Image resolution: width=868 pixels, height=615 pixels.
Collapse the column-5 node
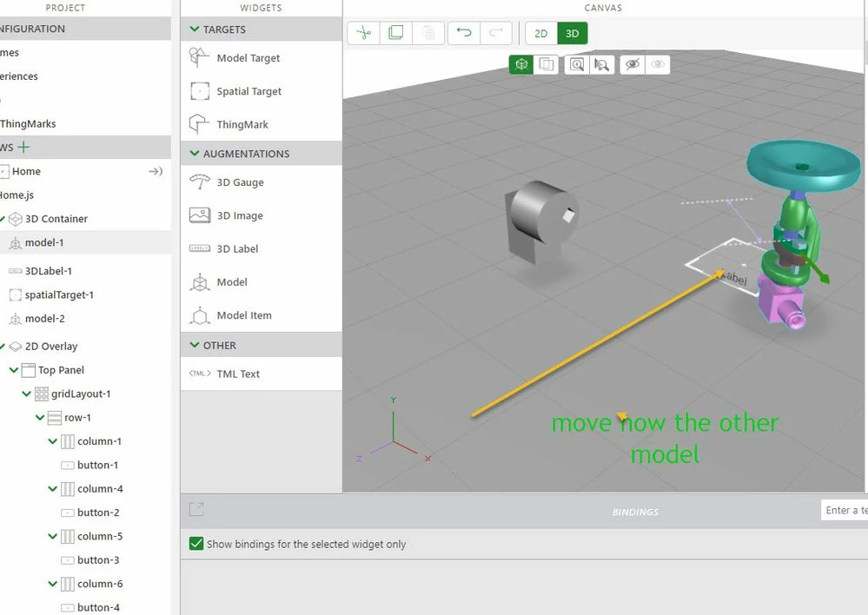point(53,536)
